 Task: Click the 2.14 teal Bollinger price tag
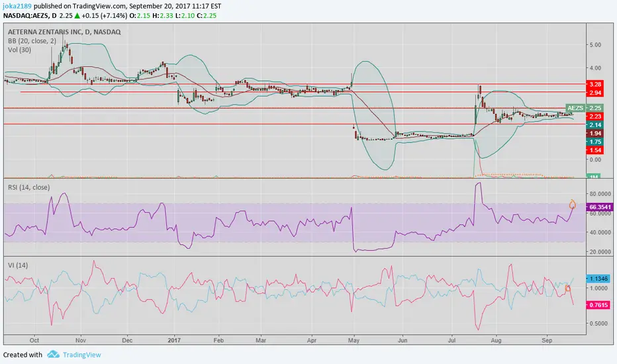(595, 124)
